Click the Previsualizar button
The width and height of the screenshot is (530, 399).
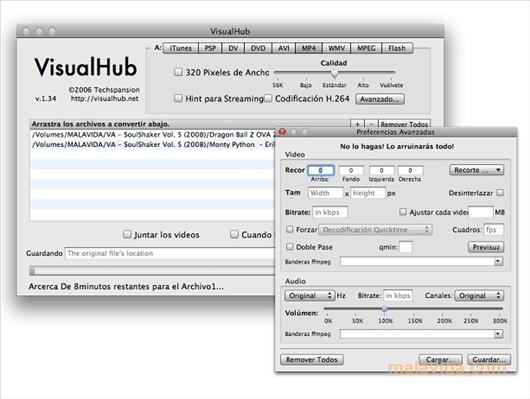tap(486, 247)
